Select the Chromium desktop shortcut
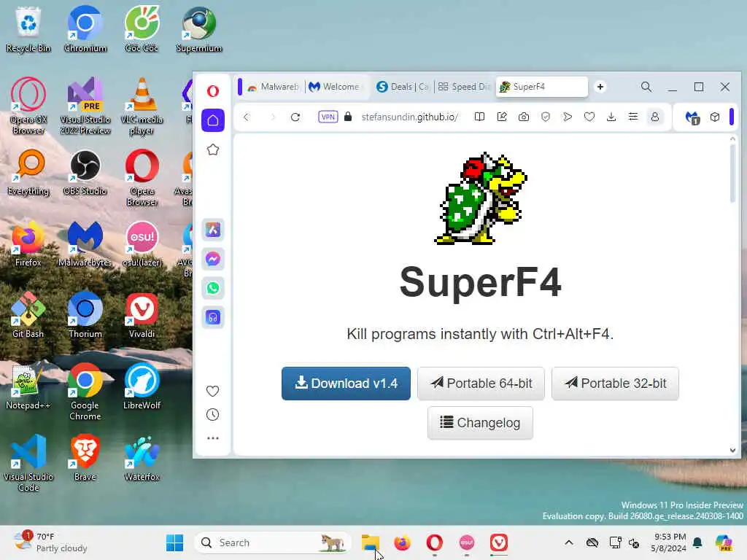The width and height of the screenshot is (747, 560). 85,29
